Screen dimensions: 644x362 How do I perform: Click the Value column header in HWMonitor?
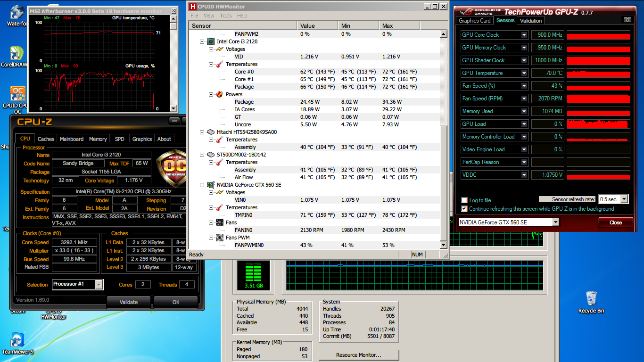[x=317, y=26]
